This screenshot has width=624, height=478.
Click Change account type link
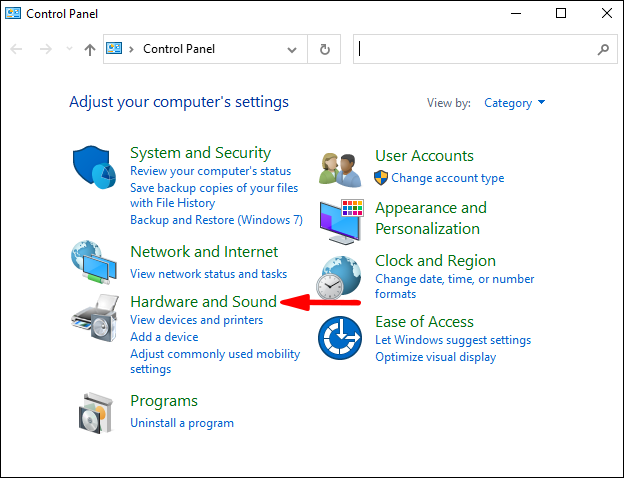point(447,178)
